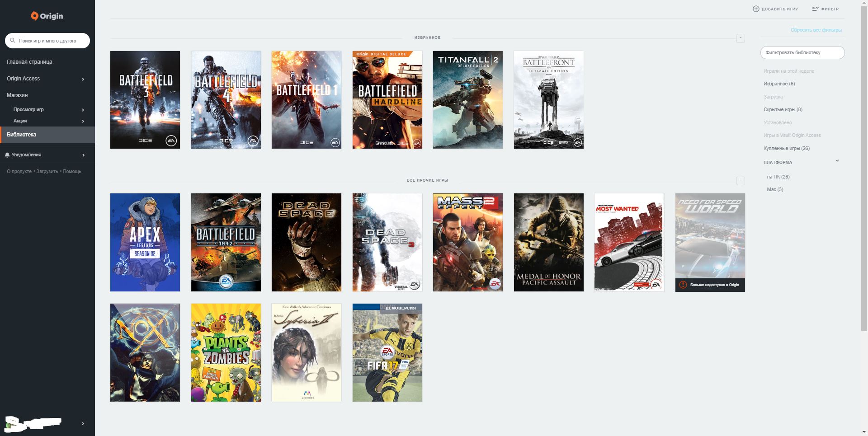
Task: Toggle the на ПК (26) platform filter
Action: [778, 177]
